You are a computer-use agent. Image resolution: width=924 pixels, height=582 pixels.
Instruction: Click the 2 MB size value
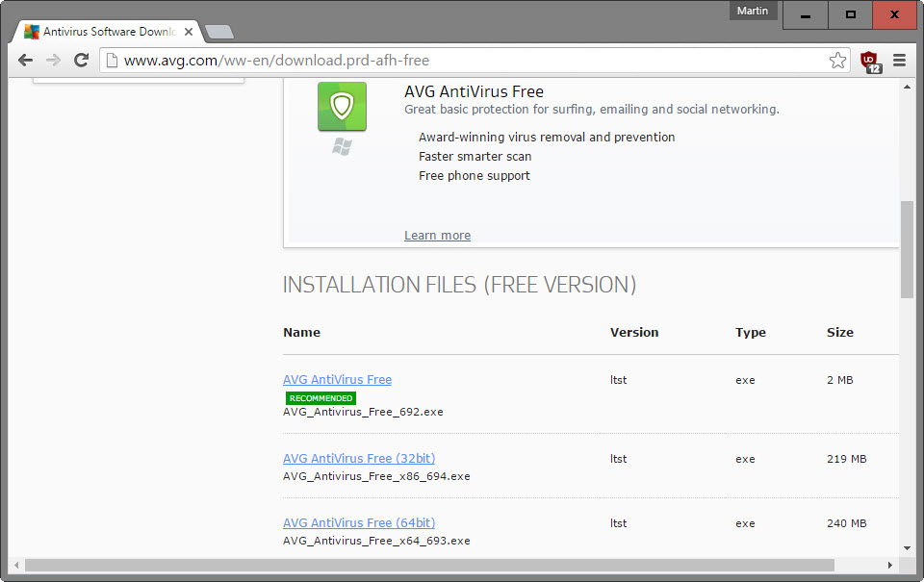tap(839, 381)
